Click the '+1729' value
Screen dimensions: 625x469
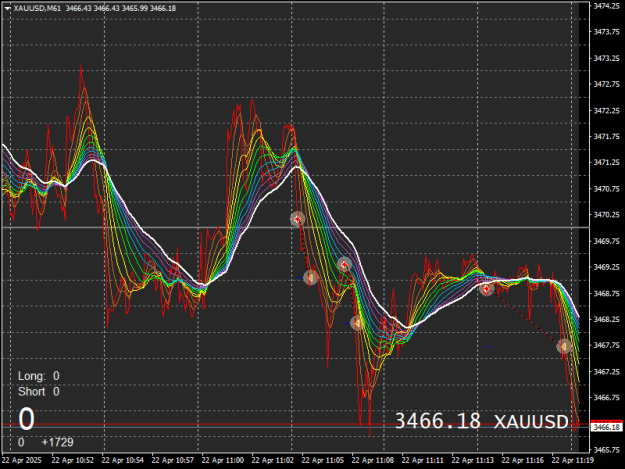click(58, 442)
